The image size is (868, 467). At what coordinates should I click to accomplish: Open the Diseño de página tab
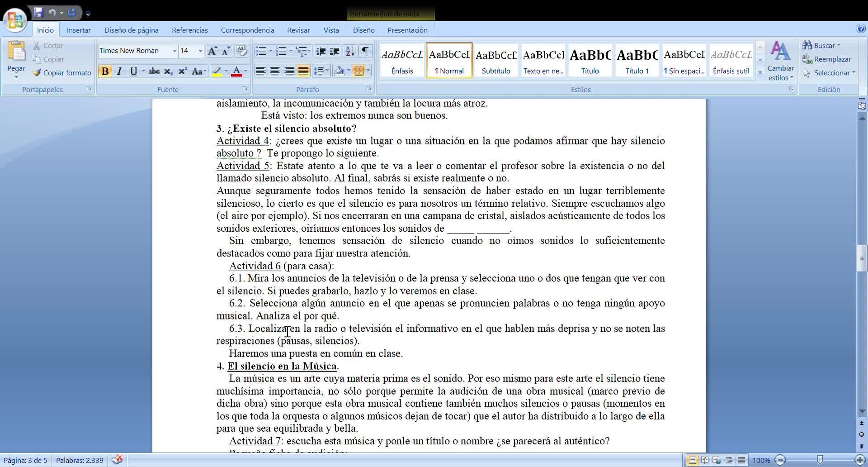click(132, 30)
